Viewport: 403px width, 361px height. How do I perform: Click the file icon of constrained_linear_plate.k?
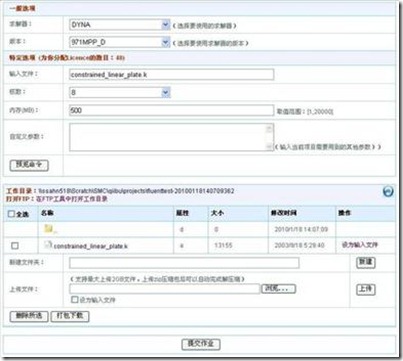tap(48, 245)
